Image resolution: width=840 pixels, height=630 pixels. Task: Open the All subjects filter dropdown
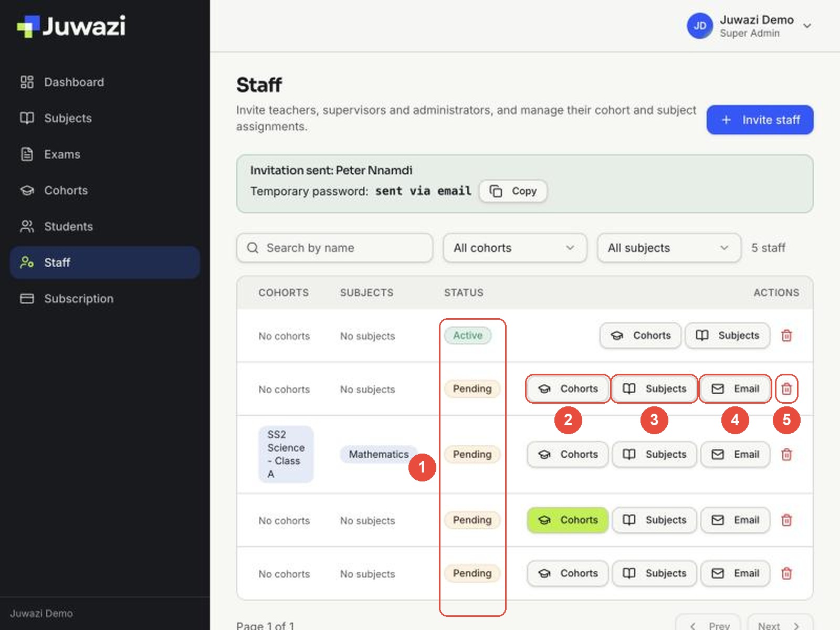[x=669, y=248]
